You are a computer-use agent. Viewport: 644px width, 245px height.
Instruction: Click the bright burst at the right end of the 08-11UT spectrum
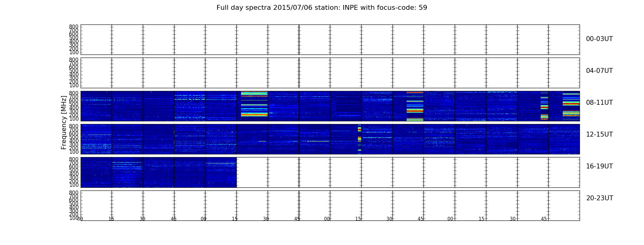571,106
